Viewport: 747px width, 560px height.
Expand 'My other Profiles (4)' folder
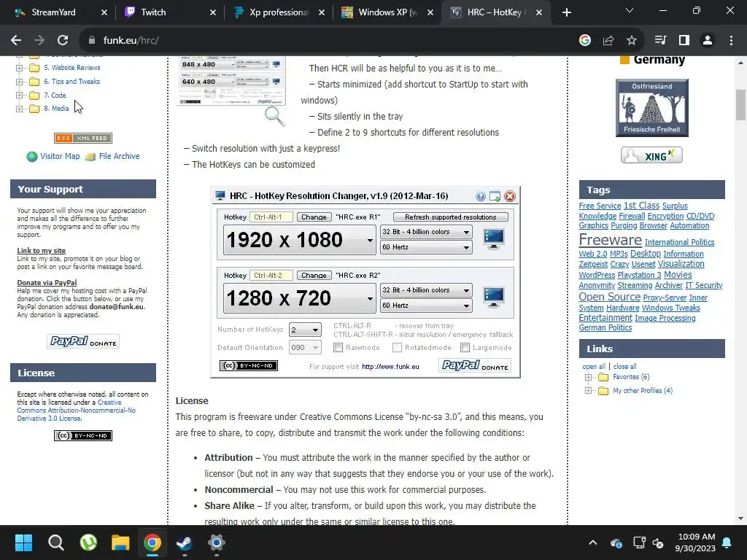(x=589, y=391)
